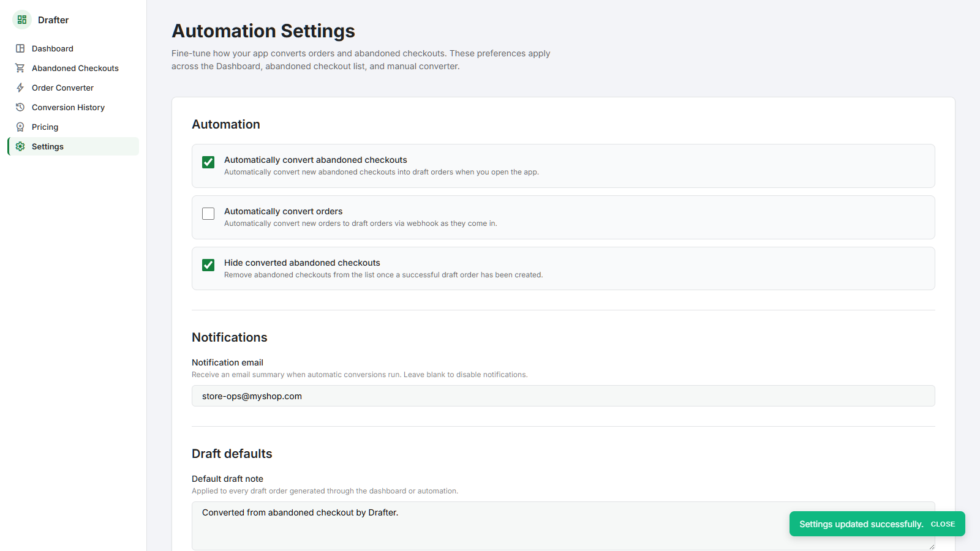Enable automatically convert orders
The width and height of the screenshot is (980, 551).
[x=208, y=214]
